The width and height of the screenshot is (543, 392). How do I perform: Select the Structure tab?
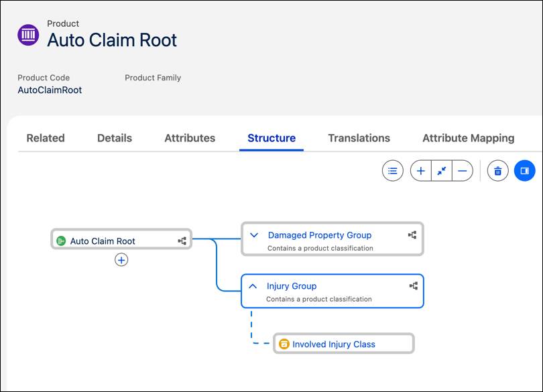pos(271,138)
